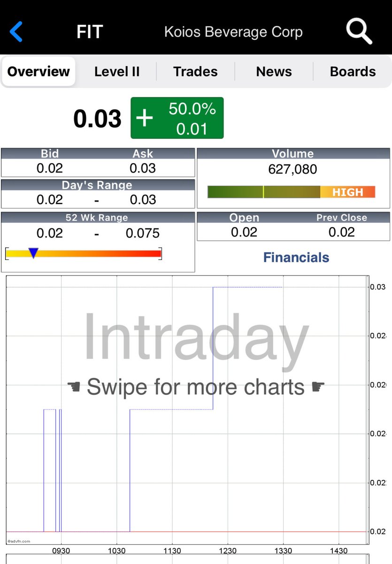The height and width of the screenshot is (564, 392).
Task: Tap the last price 0.03
Action: pos(97,118)
